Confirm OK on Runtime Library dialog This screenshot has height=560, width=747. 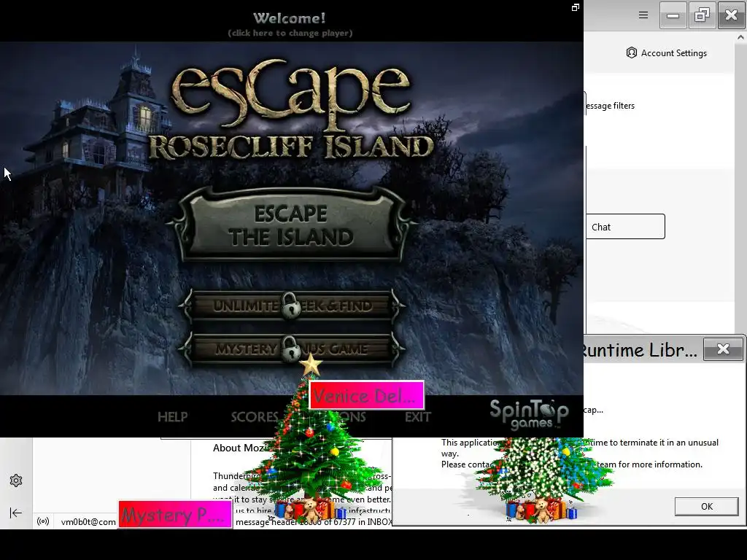point(706,506)
